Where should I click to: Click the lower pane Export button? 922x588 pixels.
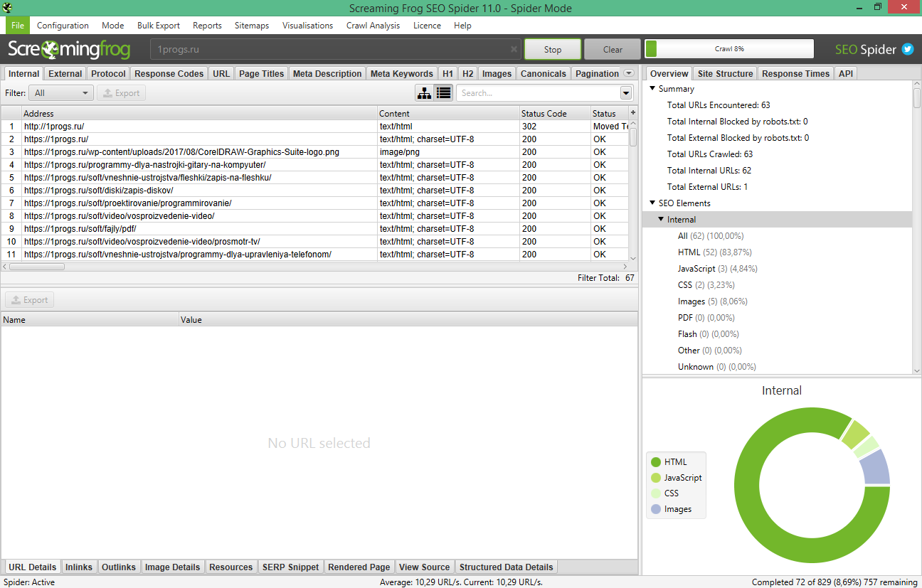(x=30, y=300)
